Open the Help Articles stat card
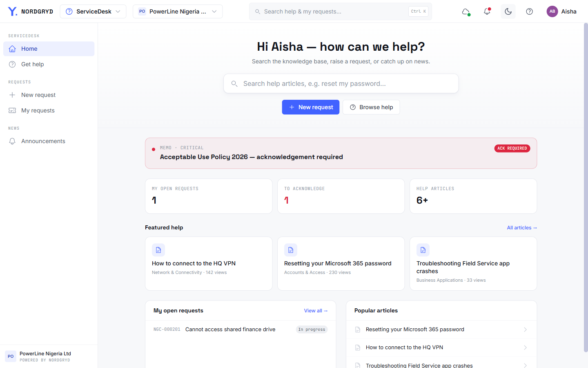 pos(473,196)
